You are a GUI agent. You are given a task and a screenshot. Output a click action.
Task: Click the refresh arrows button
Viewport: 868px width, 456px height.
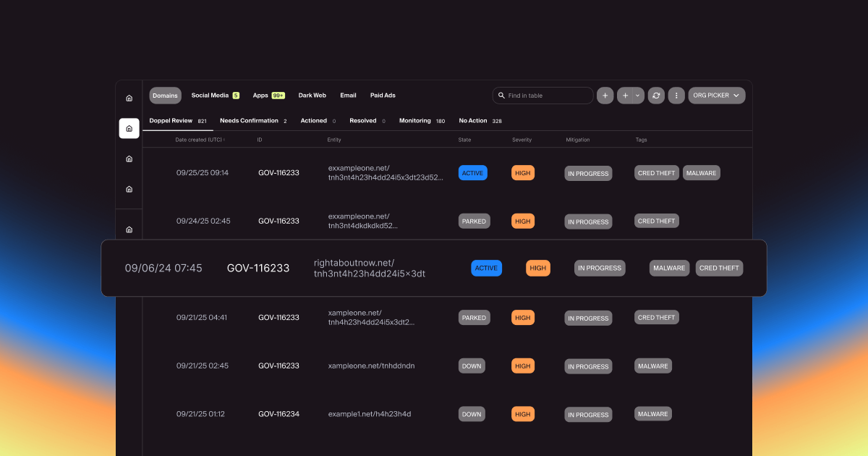(x=656, y=96)
